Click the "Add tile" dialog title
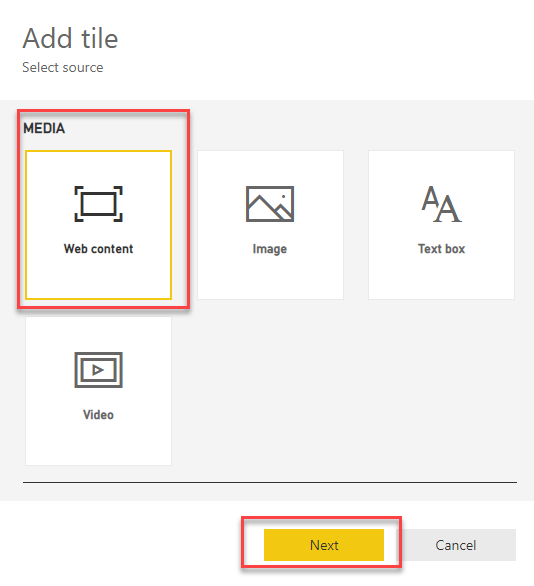534x586 pixels. click(70, 38)
